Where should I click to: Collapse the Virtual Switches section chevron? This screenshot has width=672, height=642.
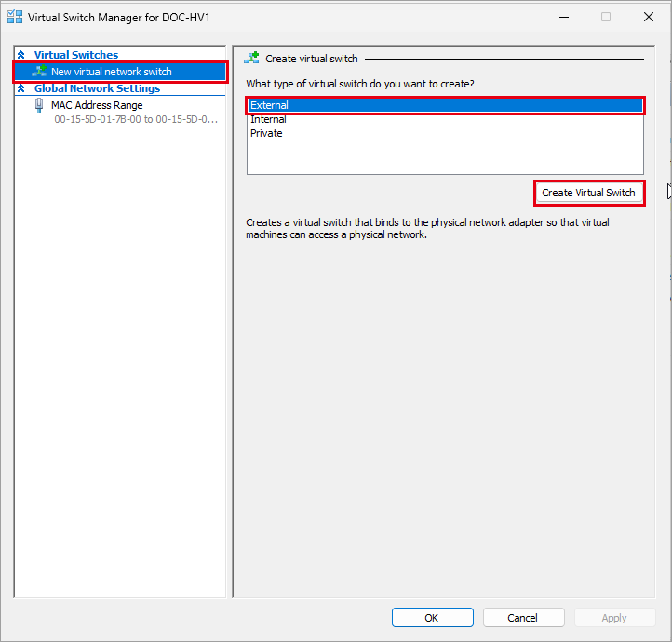pos(21,55)
